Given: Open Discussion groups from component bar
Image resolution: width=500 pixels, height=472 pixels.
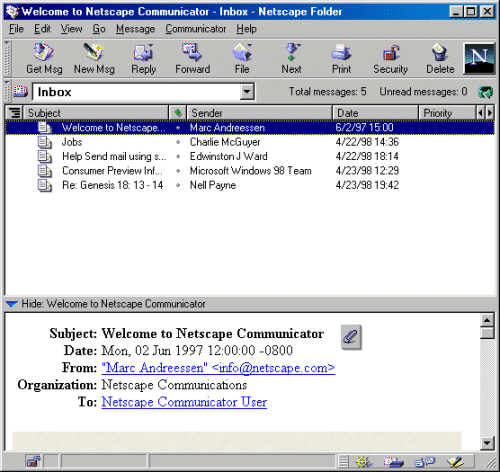Looking at the screenshot, I should (x=424, y=462).
